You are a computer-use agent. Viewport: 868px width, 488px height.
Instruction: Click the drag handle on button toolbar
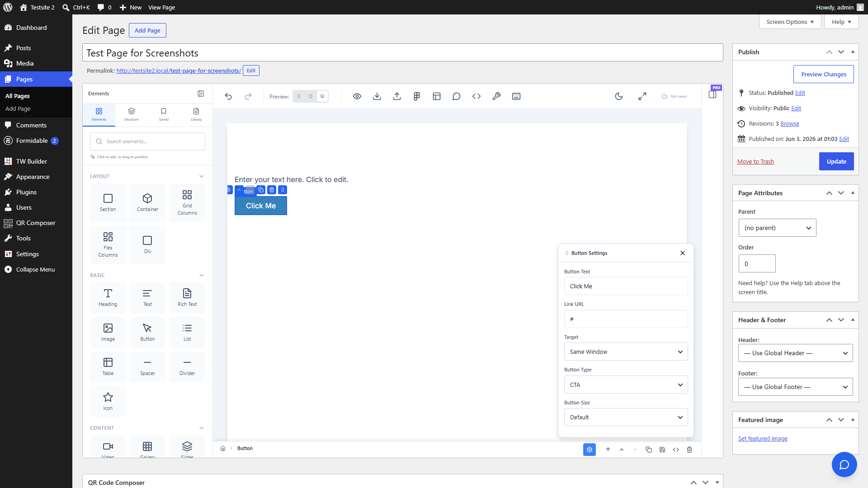point(283,190)
